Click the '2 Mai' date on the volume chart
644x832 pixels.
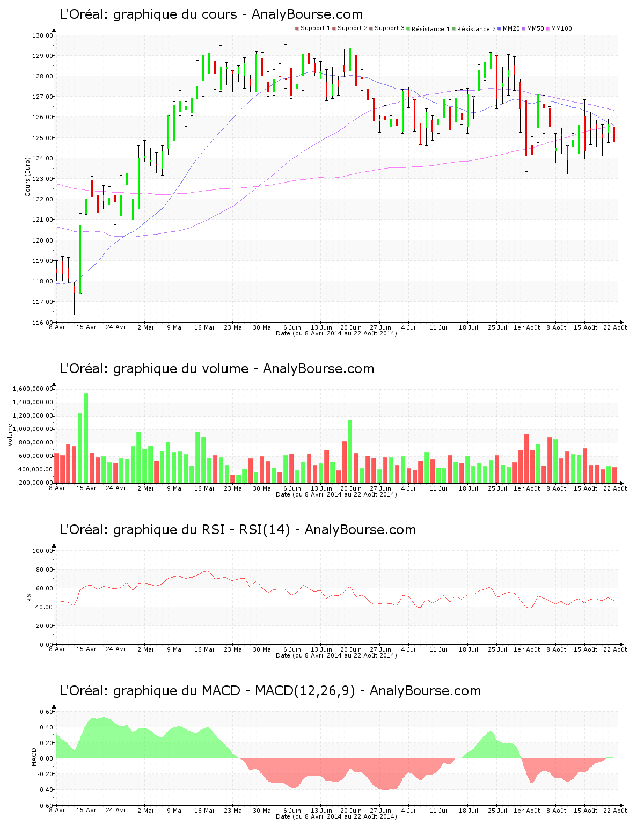[x=145, y=488]
